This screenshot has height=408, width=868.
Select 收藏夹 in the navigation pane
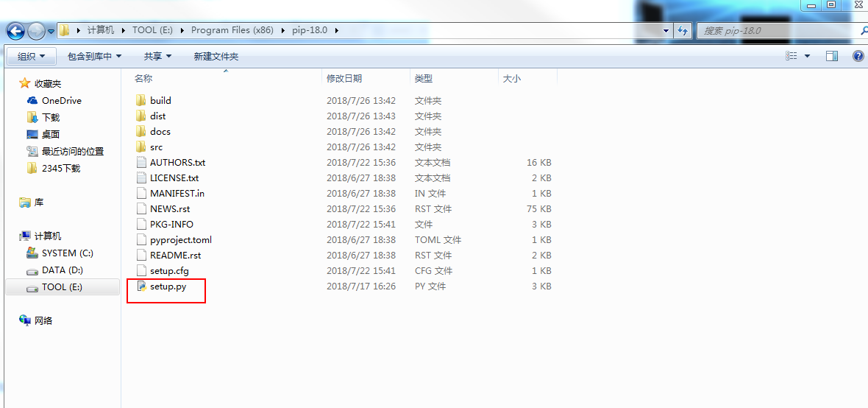(x=48, y=84)
